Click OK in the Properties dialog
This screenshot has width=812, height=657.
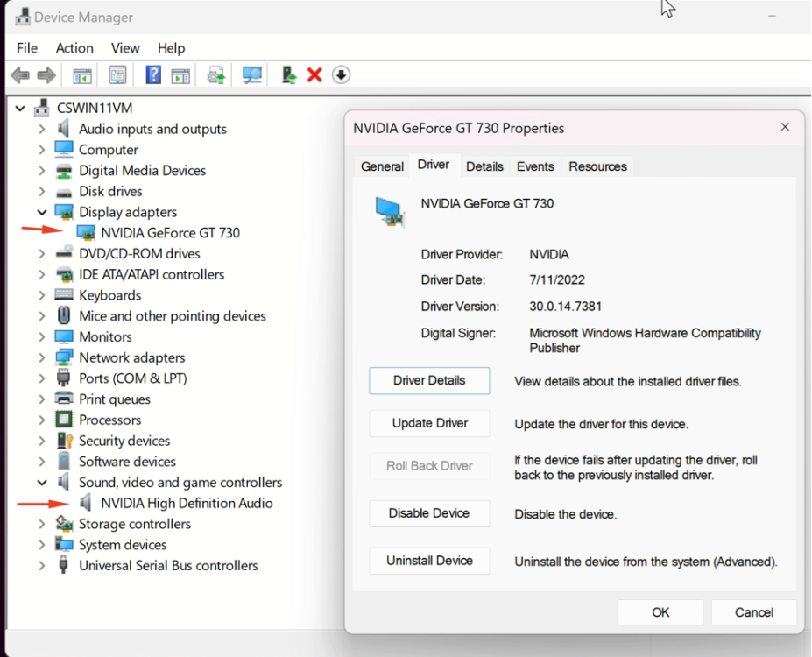coord(660,612)
